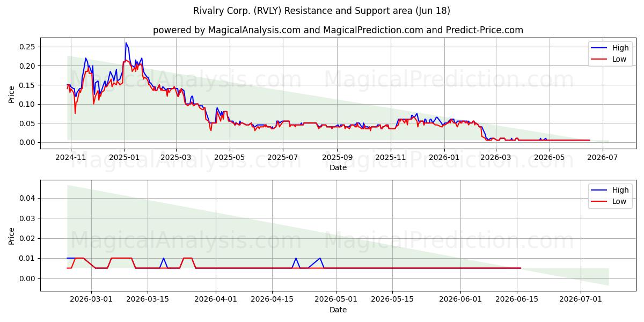This screenshot has height=322, width=644.
Task: Click the '2026-06-15' x-axis label of bottom chart
Action: point(517,300)
